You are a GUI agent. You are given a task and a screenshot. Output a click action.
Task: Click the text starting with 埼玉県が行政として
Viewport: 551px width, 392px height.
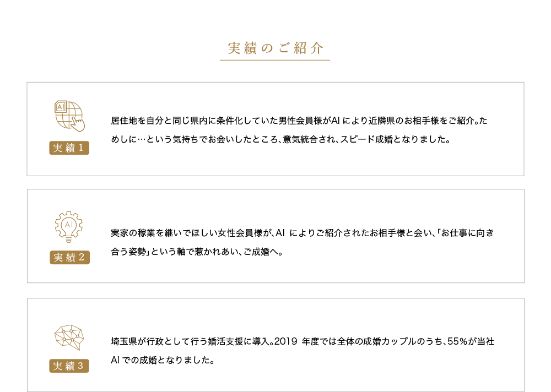302,341
